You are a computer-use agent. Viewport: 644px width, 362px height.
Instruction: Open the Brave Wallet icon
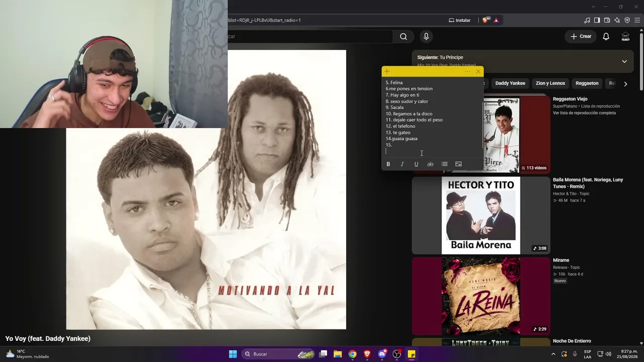(x=607, y=20)
